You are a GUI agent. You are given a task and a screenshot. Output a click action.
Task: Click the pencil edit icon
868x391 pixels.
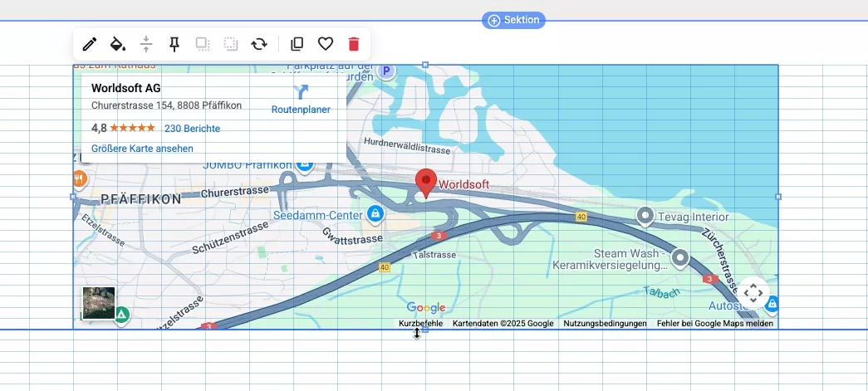(x=90, y=45)
